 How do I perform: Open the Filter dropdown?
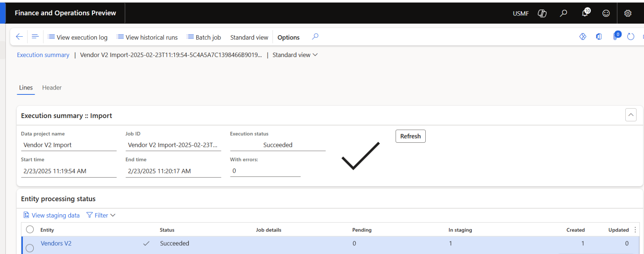[101, 215]
